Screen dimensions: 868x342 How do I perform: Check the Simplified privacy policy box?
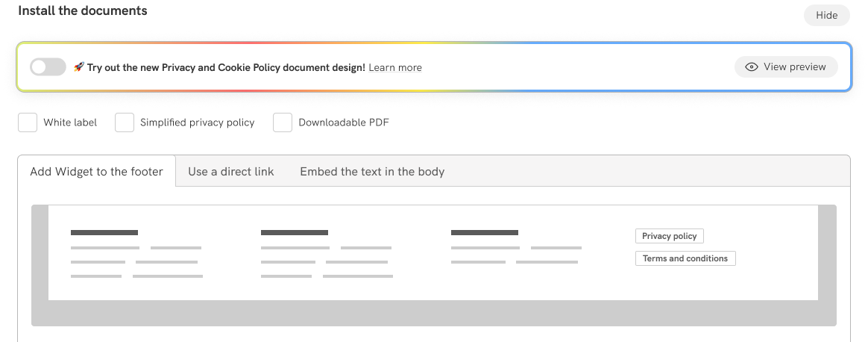pos(125,122)
